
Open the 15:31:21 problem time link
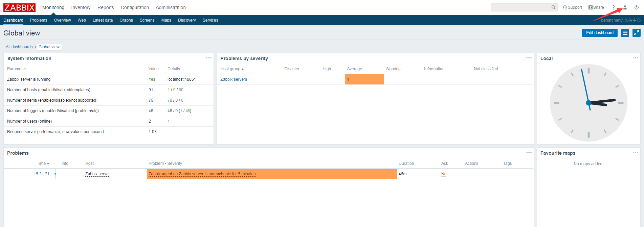coord(41,174)
